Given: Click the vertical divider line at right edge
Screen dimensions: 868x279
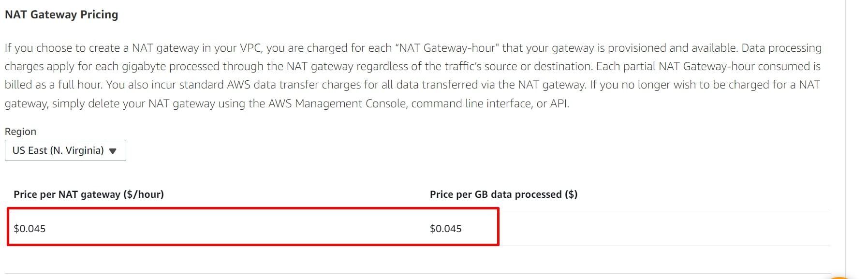Looking at the screenshot, I should (845, 139).
